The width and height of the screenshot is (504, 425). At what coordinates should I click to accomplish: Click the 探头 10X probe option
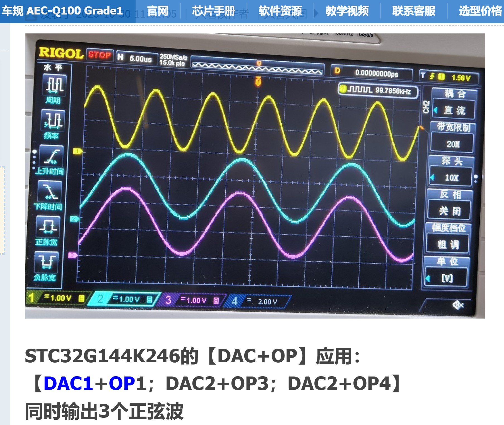[x=451, y=171]
